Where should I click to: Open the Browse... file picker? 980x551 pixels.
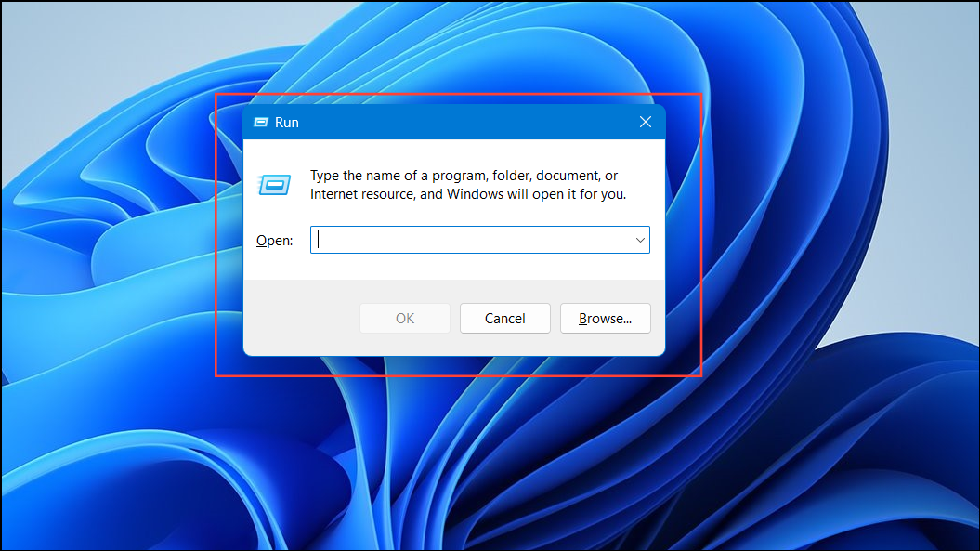point(605,319)
